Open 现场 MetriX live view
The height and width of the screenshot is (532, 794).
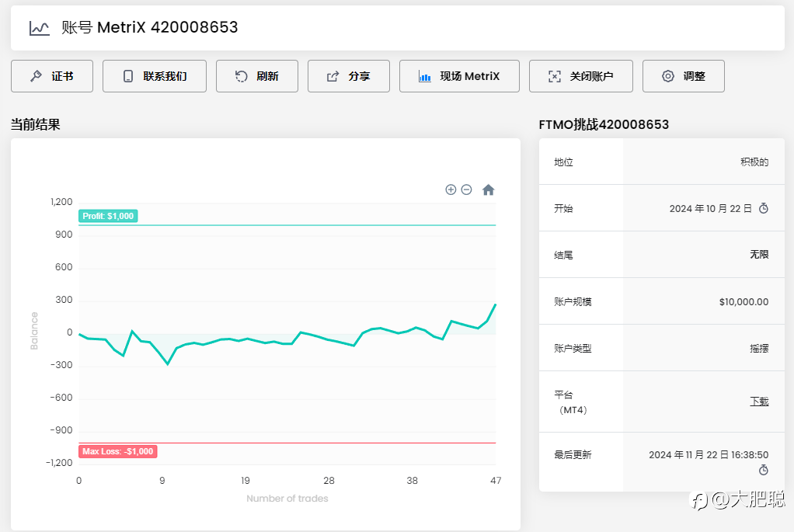459,76
